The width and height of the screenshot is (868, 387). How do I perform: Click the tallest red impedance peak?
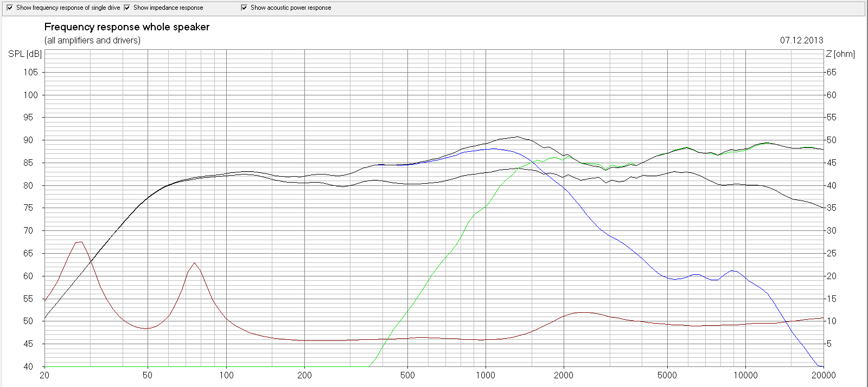coord(80,242)
